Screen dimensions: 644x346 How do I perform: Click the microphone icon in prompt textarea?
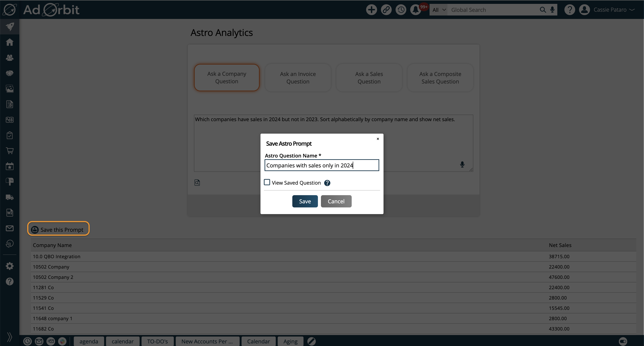462,164
